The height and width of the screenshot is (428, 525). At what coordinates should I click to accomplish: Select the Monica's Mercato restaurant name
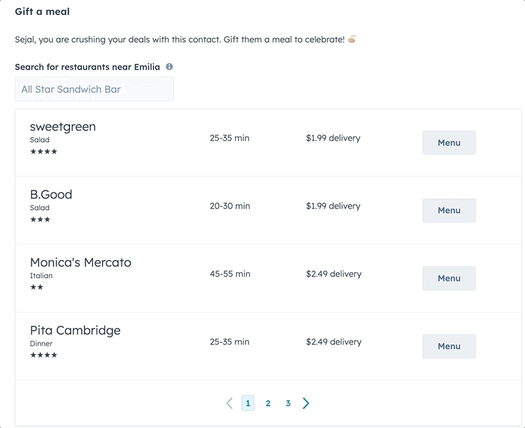pos(81,262)
